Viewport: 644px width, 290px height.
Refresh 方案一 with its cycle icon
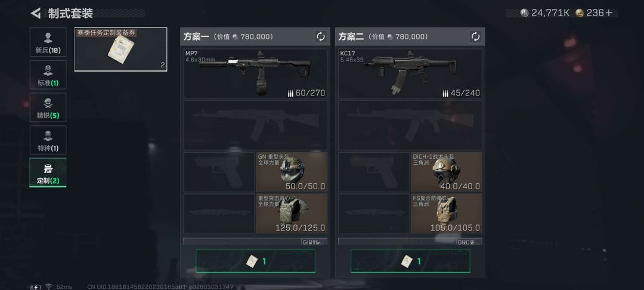pyautogui.click(x=320, y=36)
